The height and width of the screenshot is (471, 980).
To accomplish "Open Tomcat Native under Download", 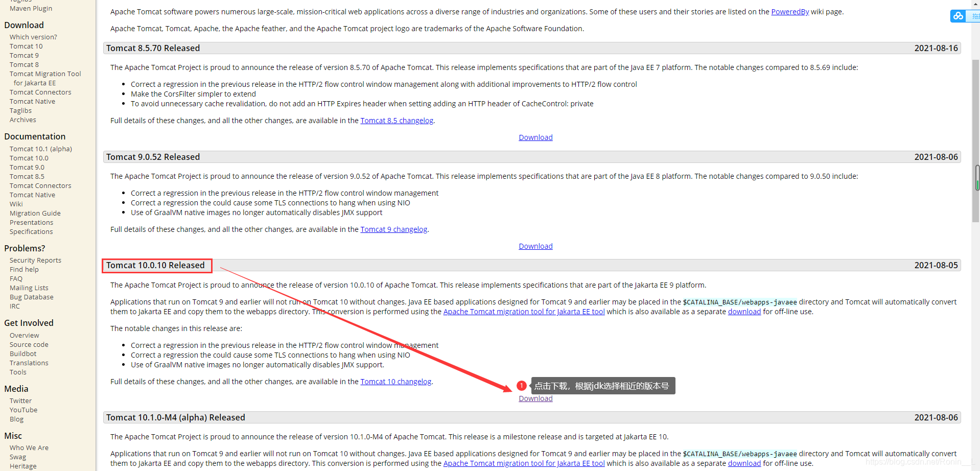I will (32, 101).
